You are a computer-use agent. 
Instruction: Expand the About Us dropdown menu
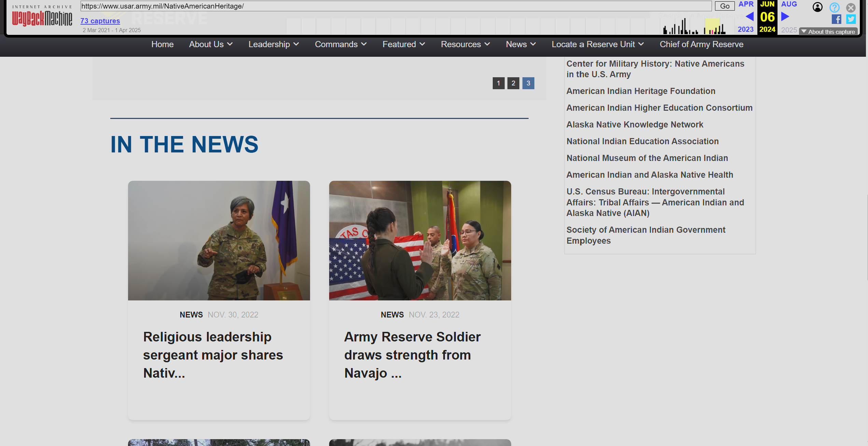pyautogui.click(x=211, y=44)
